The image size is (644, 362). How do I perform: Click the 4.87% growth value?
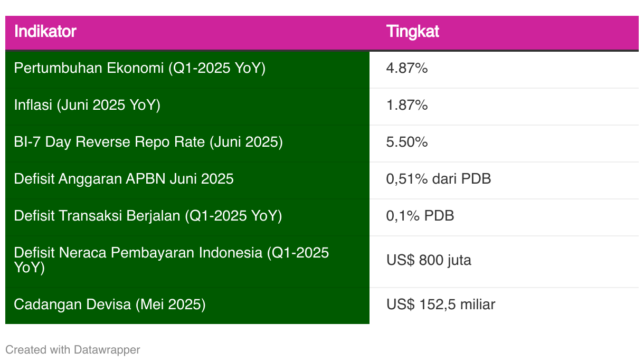pyautogui.click(x=407, y=69)
